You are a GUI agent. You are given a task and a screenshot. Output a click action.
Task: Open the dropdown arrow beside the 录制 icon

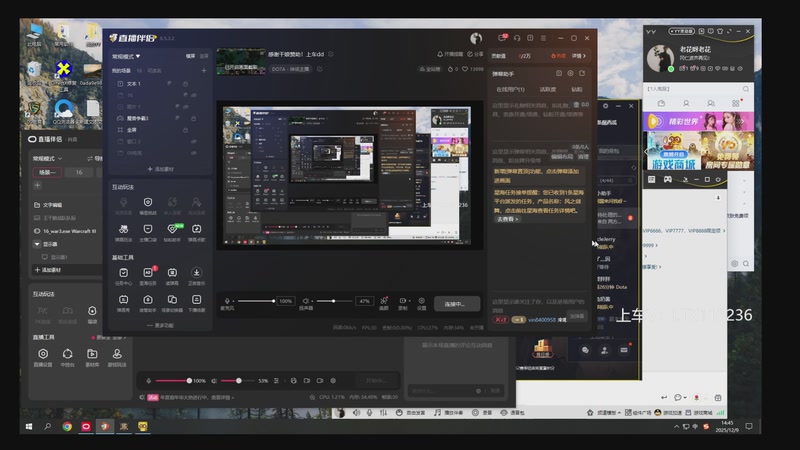pos(409,301)
